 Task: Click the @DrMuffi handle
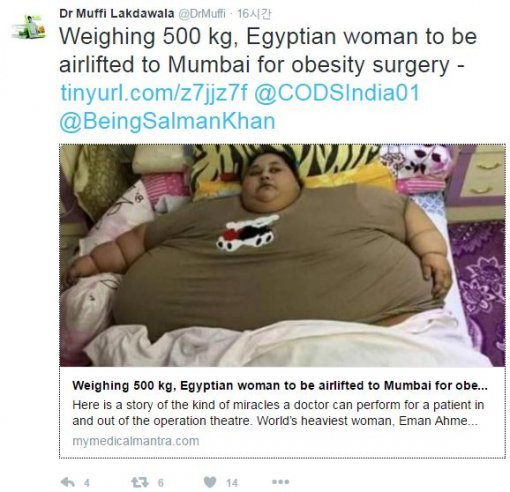click(202, 14)
